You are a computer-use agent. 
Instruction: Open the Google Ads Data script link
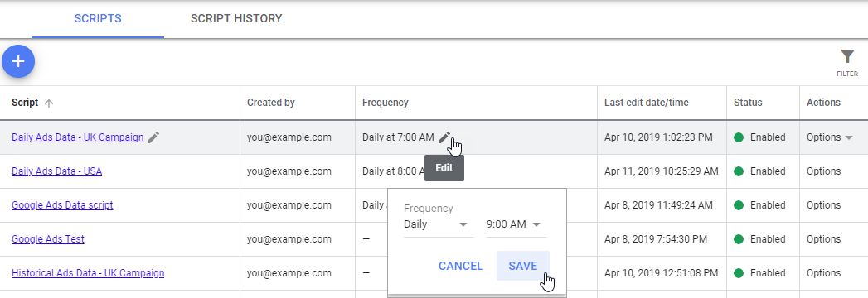click(62, 205)
